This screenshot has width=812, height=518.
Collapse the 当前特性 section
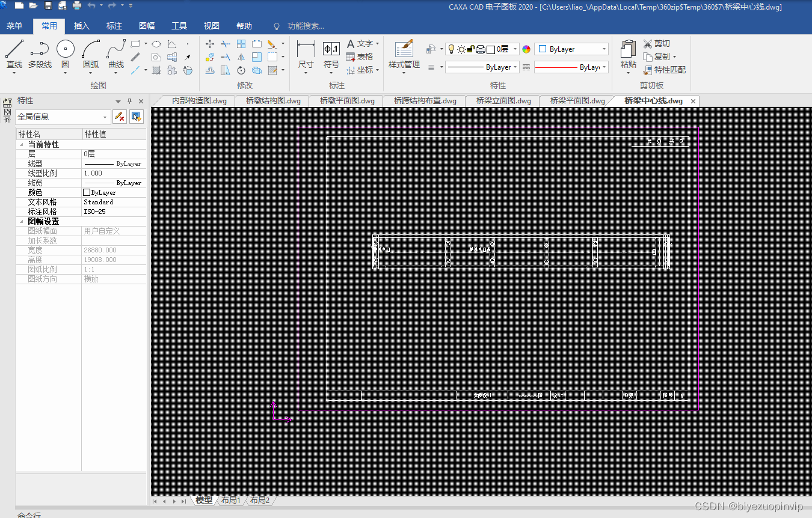tap(22, 144)
